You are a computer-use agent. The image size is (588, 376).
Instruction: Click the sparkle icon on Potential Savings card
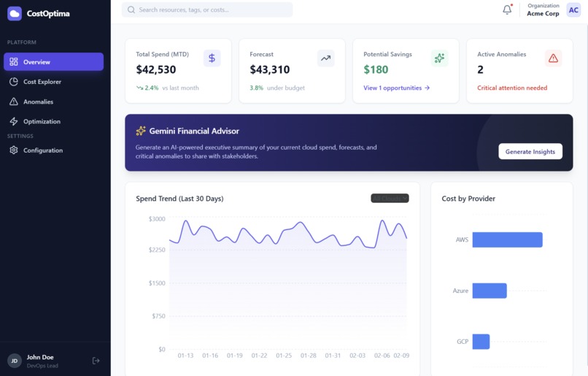(439, 58)
